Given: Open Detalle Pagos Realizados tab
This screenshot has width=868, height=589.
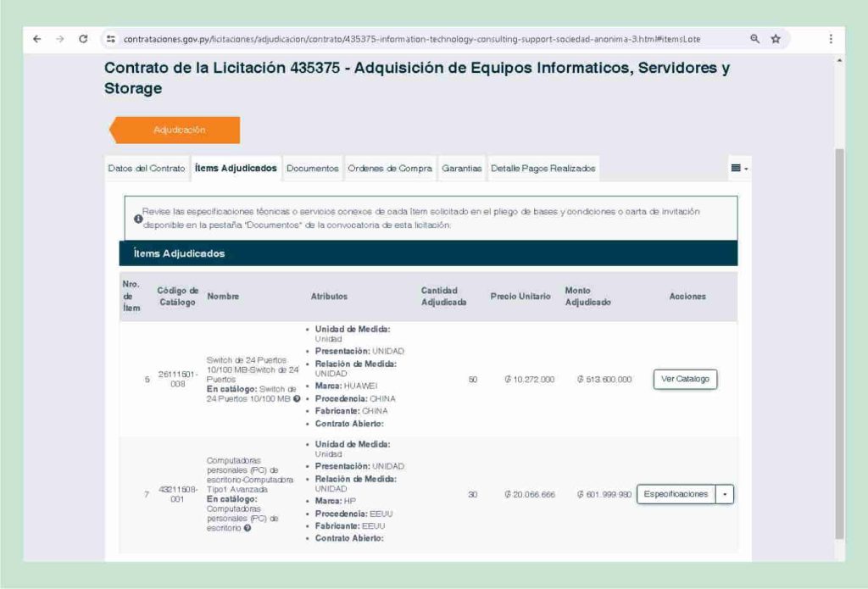Looking at the screenshot, I should coord(543,169).
